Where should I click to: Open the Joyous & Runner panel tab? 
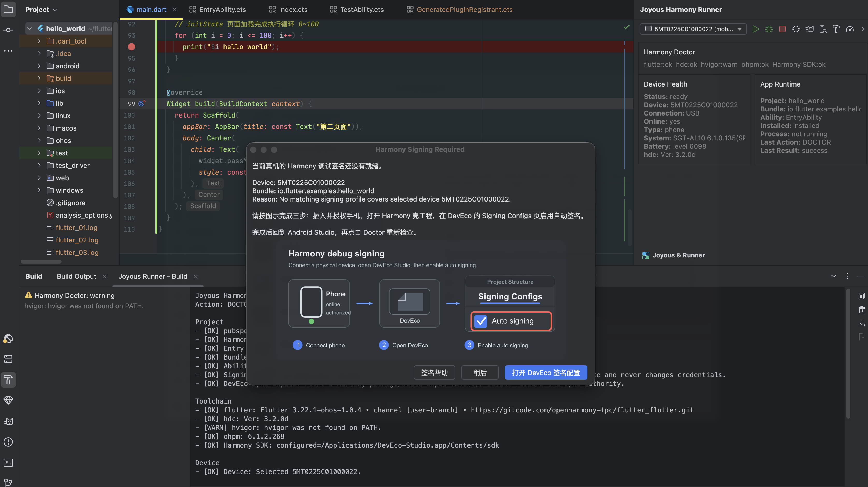tap(673, 255)
